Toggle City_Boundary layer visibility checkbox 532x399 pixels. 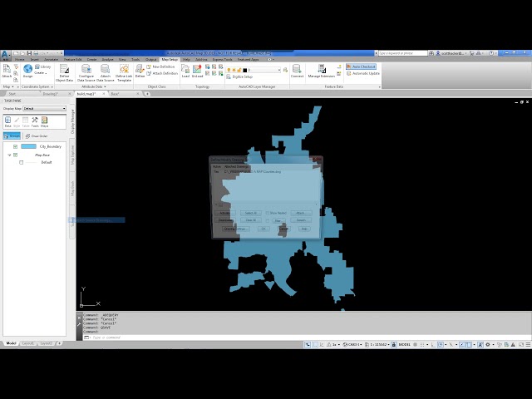(15, 146)
